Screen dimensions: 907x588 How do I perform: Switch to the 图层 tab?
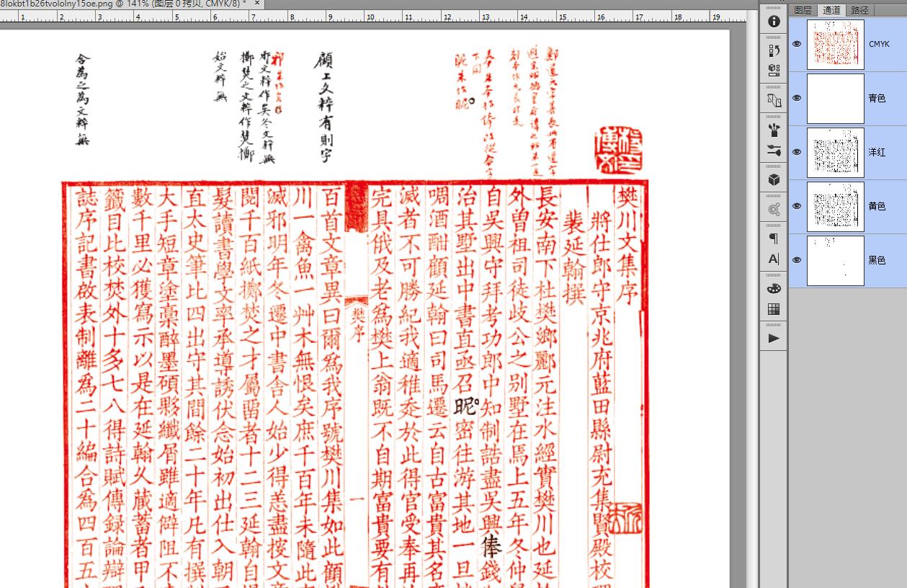pyautogui.click(x=803, y=10)
